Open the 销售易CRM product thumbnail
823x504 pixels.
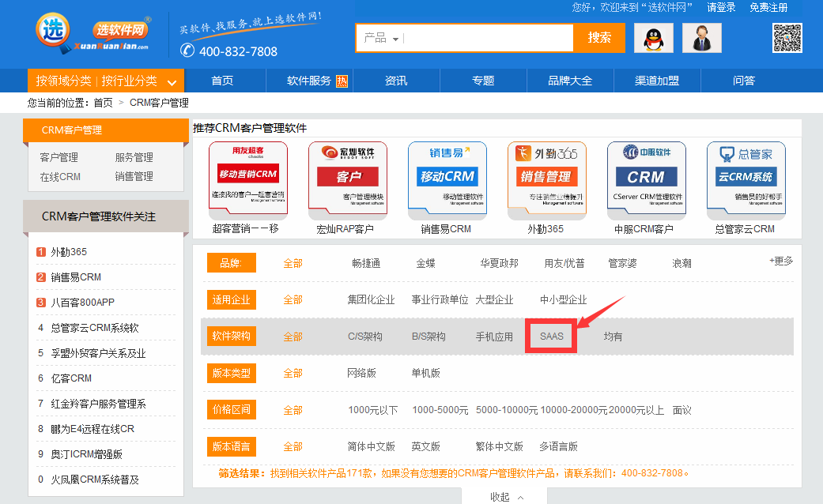click(447, 181)
